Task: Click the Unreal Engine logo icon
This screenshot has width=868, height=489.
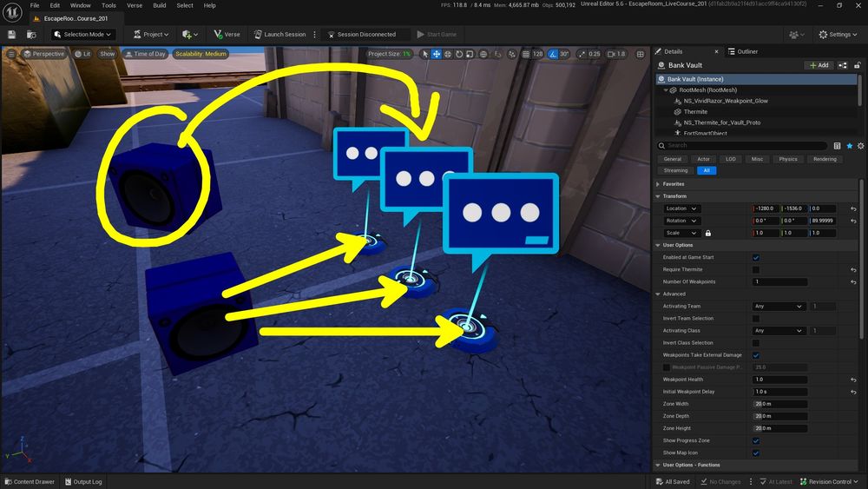Action: point(12,11)
